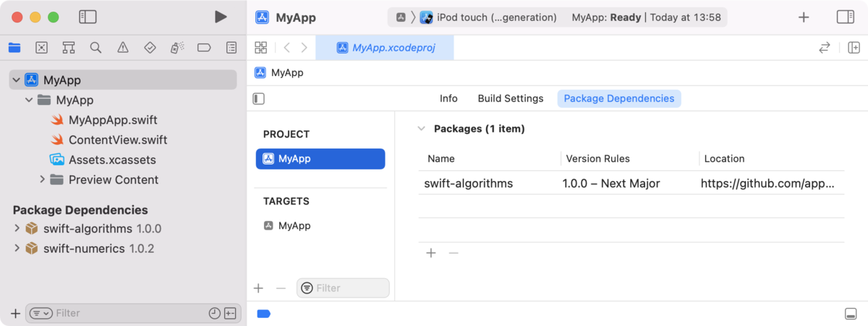Image resolution: width=868 pixels, height=326 pixels.
Task: Expand swift-algorithms package
Action: pos(17,229)
